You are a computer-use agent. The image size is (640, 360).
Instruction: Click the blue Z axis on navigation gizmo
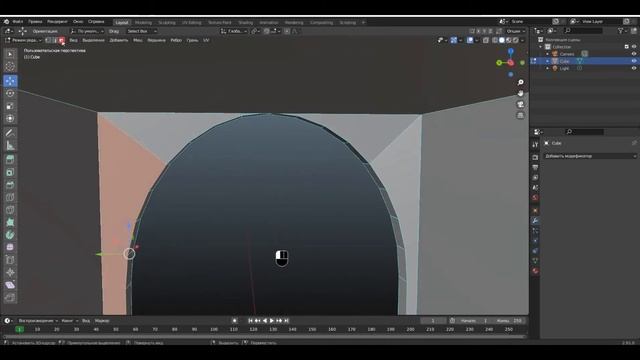coord(511,51)
